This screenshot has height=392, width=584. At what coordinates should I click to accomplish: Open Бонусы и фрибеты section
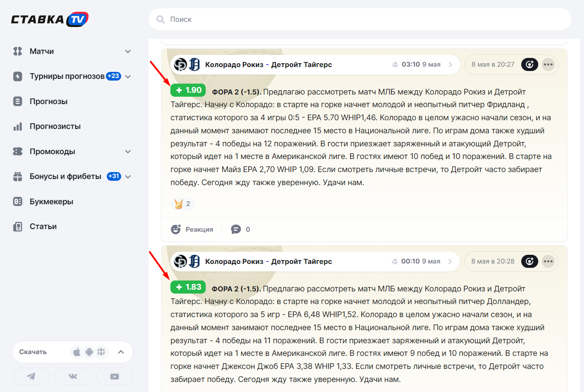click(65, 176)
